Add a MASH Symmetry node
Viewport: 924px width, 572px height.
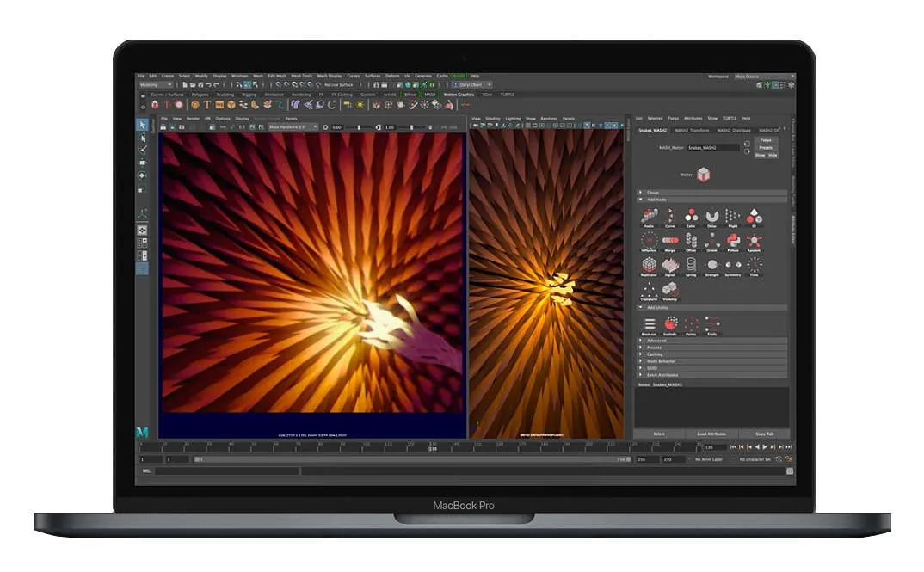click(x=732, y=266)
